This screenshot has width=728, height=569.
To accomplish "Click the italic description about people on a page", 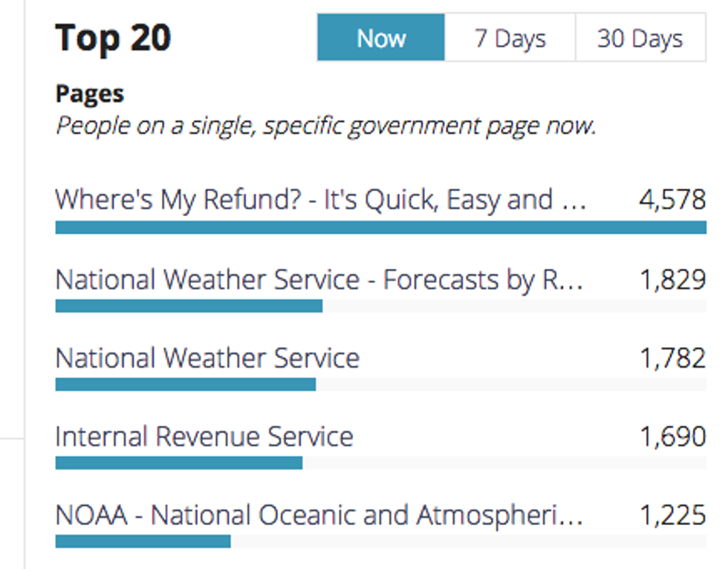I will [325, 126].
